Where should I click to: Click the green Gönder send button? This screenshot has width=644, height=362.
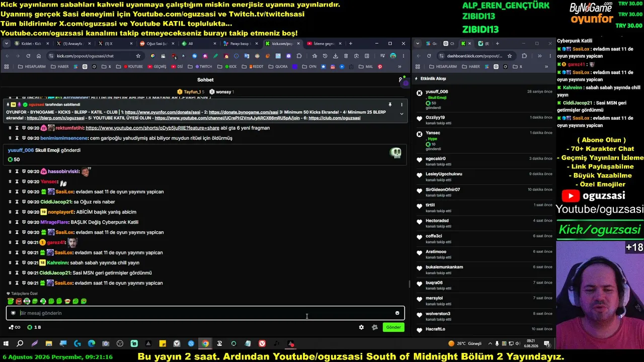(x=393, y=327)
